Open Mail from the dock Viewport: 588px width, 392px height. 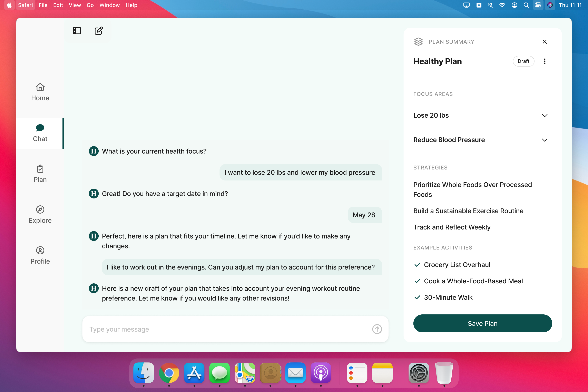pos(295,373)
